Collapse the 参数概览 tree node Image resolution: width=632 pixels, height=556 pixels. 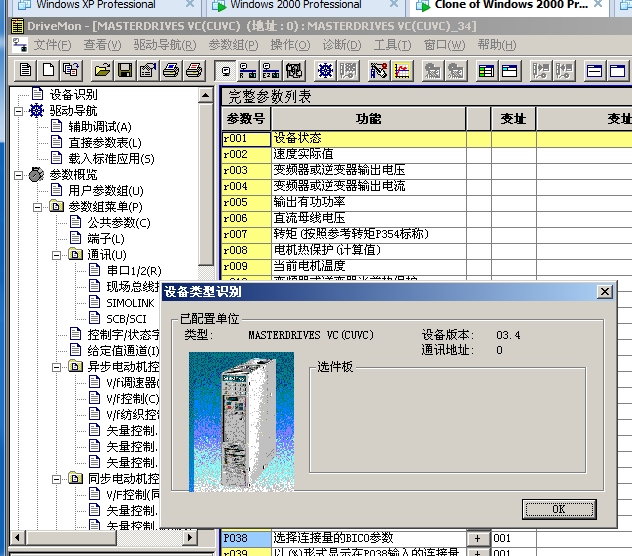click(18, 175)
